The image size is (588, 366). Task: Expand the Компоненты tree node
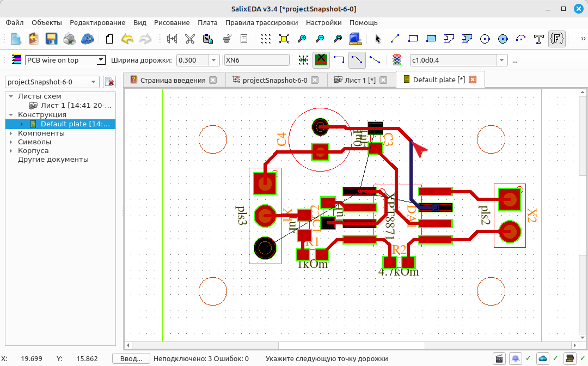[x=11, y=133]
